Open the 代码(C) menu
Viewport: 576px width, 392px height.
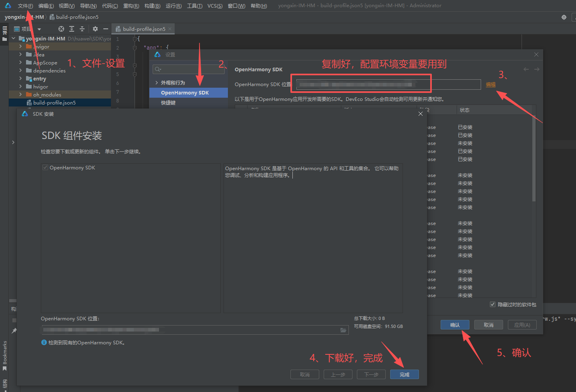[x=110, y=6]
